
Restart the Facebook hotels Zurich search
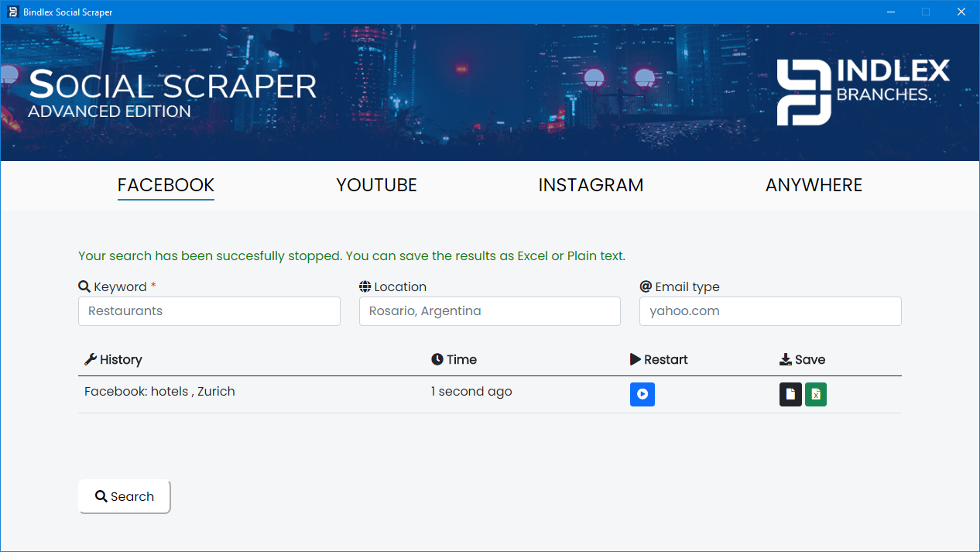642,394
